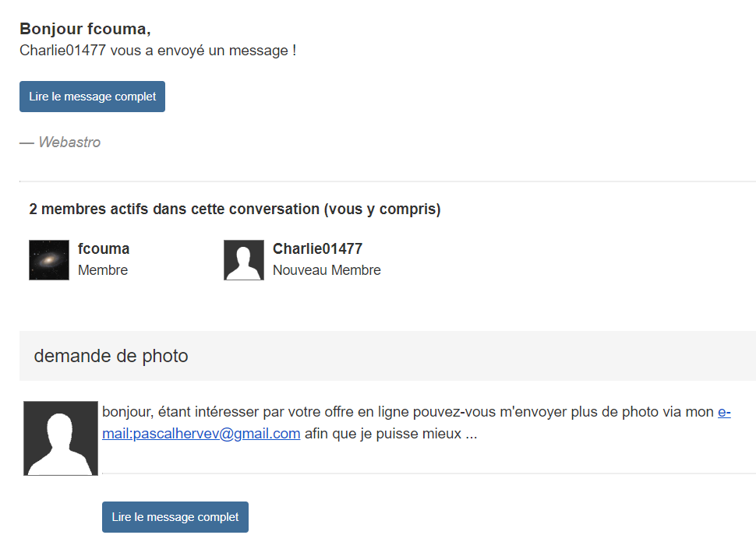Select the large sender silhouette avatar beside message
Screen dimensions: 756x542
tap(61, 438)
